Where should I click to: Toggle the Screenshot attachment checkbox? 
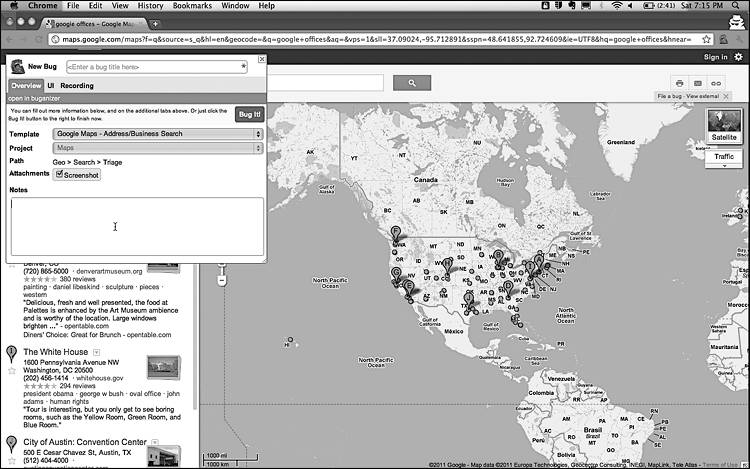tap(59, 175)
